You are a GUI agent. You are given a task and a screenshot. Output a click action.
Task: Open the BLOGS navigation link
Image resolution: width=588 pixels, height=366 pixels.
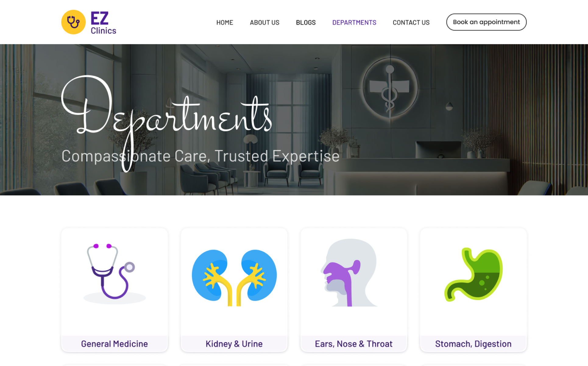tap(306, 22)
